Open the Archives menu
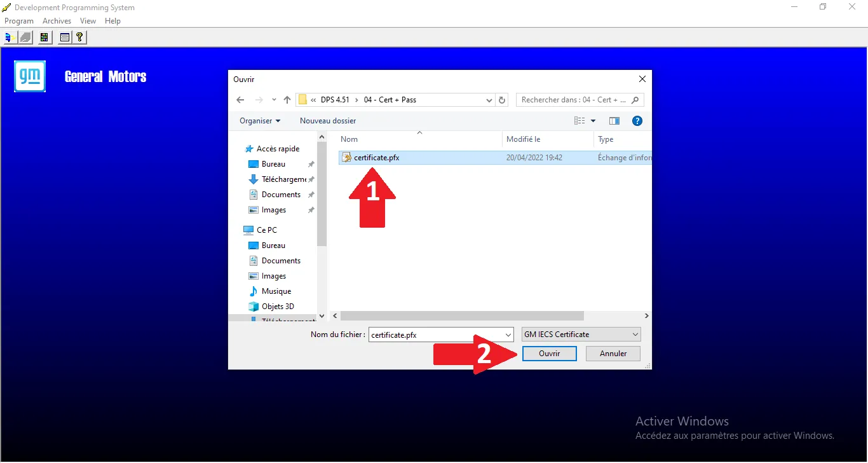The width and height of the screenshot is (868, 463). 57,21
